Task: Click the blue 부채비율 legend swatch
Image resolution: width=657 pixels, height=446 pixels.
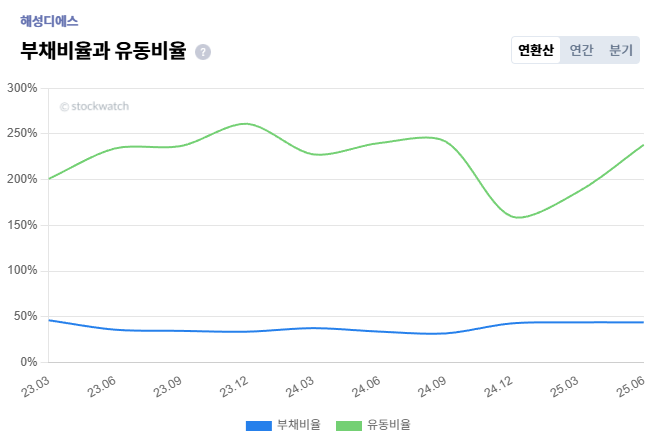Action: point(258,426)
